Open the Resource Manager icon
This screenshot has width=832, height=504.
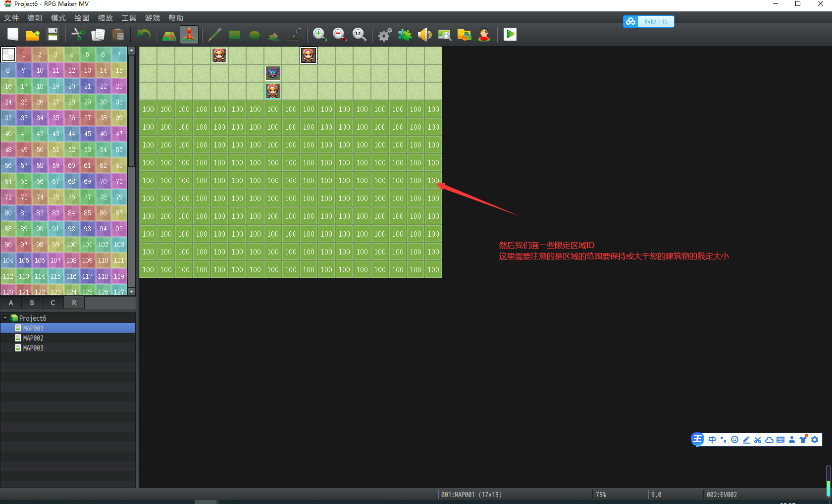click(465, 35)
